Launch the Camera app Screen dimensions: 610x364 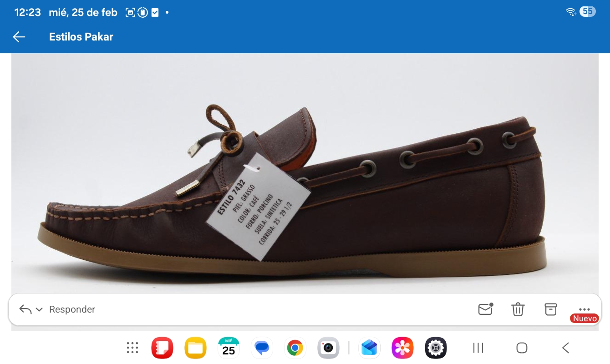pyautogui.click(x=328, y=348)
